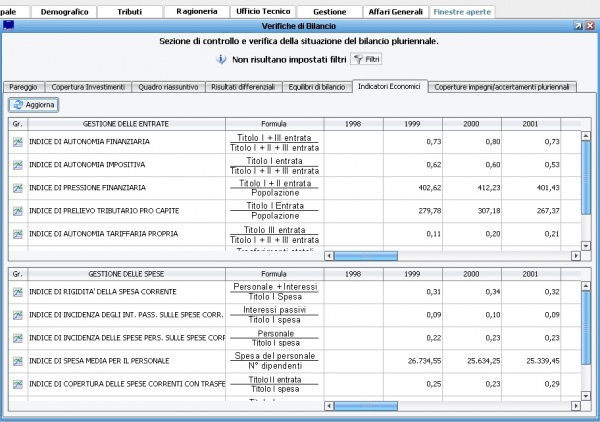This screenshot has width=600, height=422.
Task: Click the Entrate table horizontal scrollbar thumb
Action: click(366, 256)
